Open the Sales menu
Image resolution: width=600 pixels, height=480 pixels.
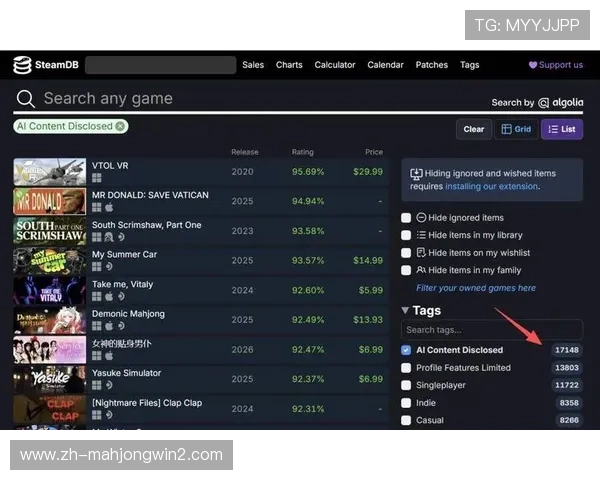(x=253, y=65)
